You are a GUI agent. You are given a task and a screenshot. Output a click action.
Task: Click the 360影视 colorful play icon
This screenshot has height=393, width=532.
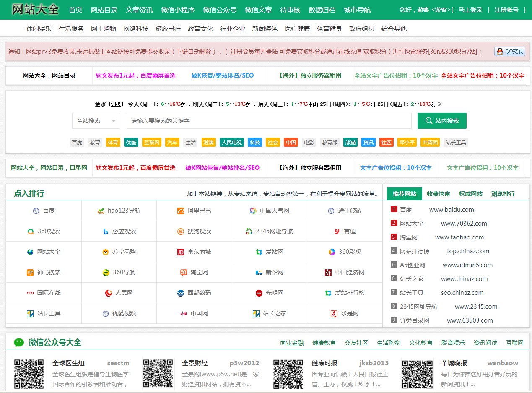pyautogui.click(x=332, y=252)
